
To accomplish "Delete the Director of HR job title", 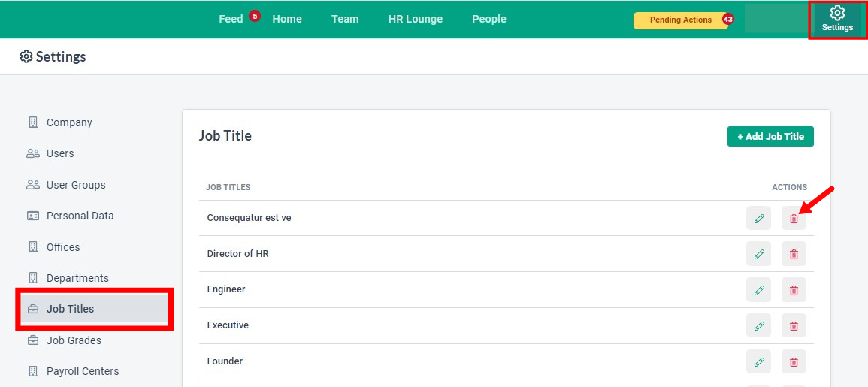I will point(794,253).
